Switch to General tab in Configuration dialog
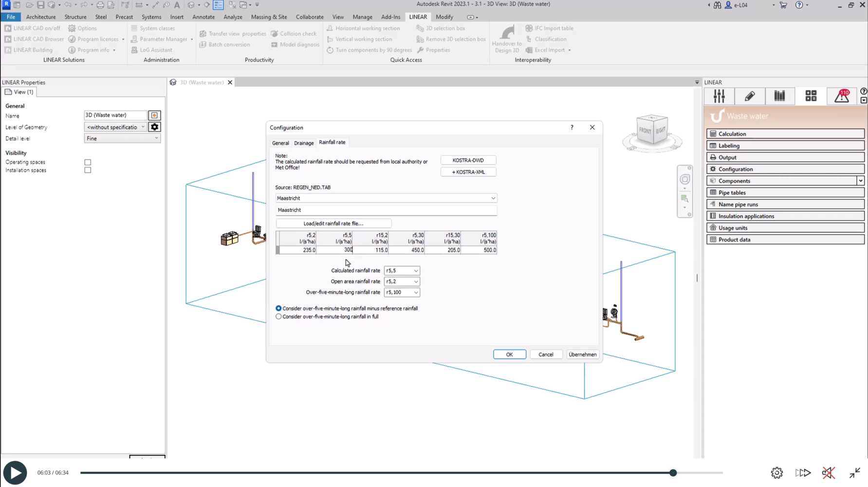Image resolution: width=868 pixels, height=487 pixels. pyautogui.click(x=280, y=143)
